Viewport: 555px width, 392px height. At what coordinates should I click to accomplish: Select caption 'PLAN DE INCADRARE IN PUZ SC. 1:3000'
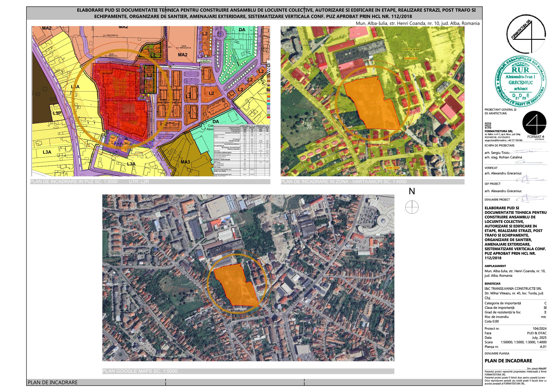(x=74, y=182)
